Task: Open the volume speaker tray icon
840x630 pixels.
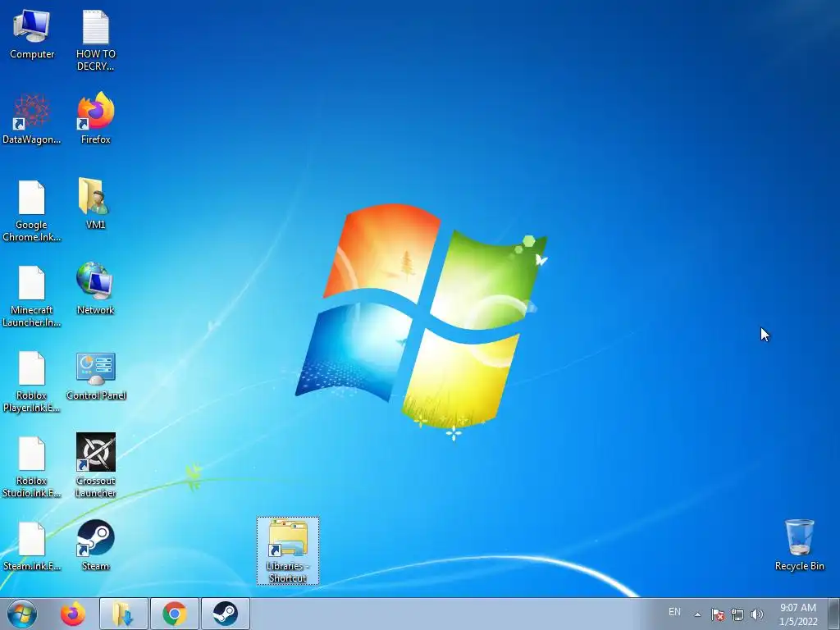Action: [x=756, y=614]
